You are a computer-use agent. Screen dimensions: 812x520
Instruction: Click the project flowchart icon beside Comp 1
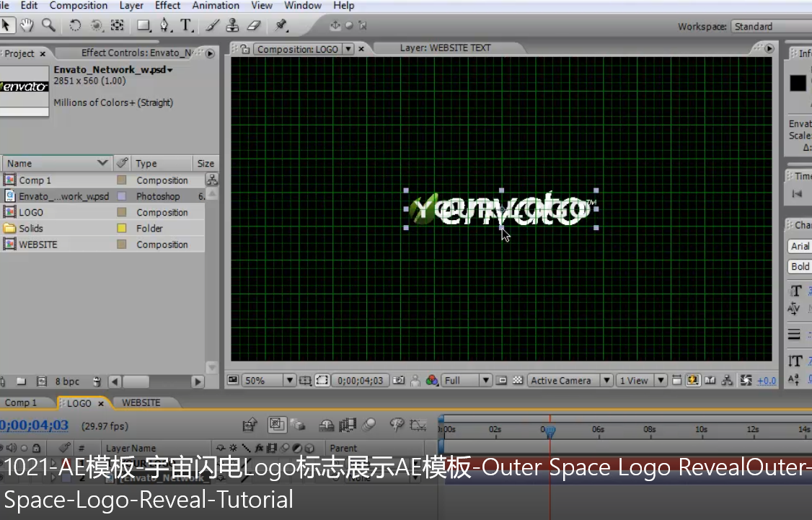212,180
